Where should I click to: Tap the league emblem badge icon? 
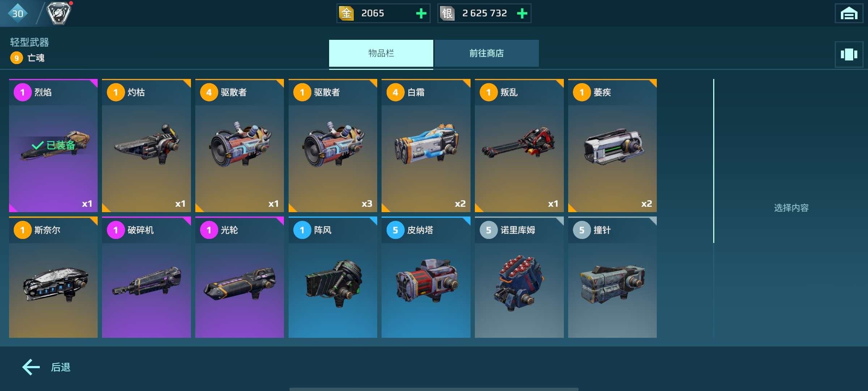tap(59, 13)
